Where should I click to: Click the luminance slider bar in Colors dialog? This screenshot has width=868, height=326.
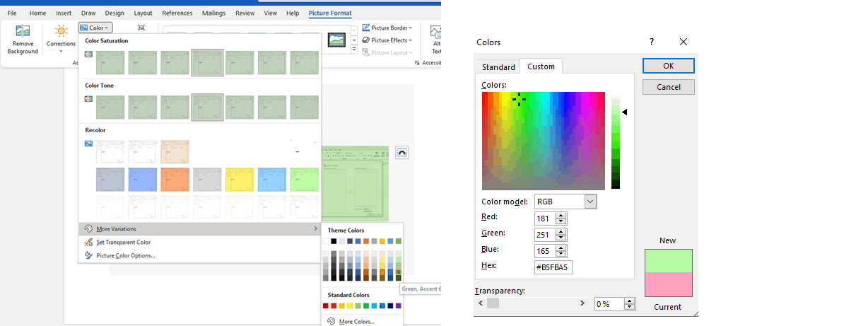(616, 141)
